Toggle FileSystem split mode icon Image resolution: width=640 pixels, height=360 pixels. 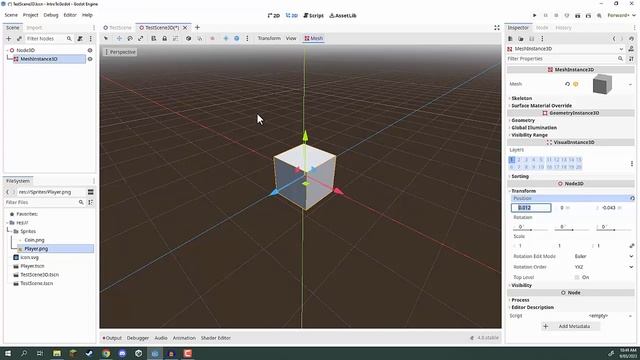tap(91, 192)
